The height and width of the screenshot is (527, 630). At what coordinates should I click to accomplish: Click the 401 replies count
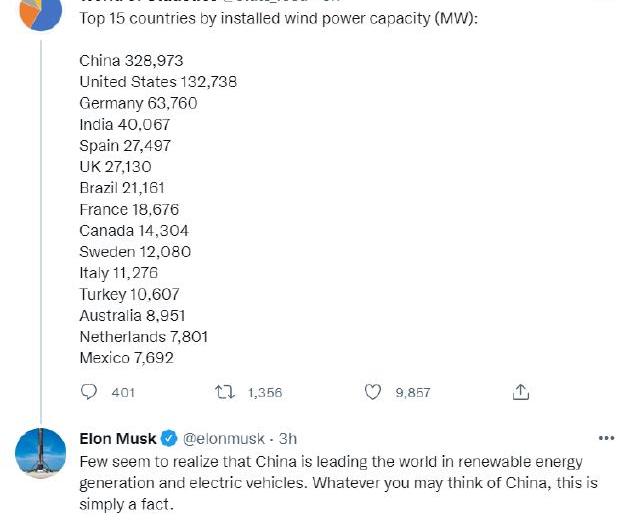pos(122,393)
